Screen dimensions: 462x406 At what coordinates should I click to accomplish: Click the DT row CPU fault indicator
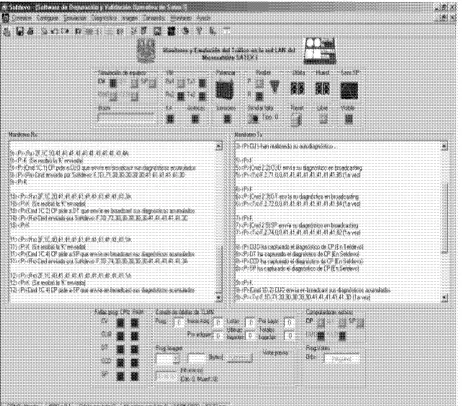tap(120, 349)
